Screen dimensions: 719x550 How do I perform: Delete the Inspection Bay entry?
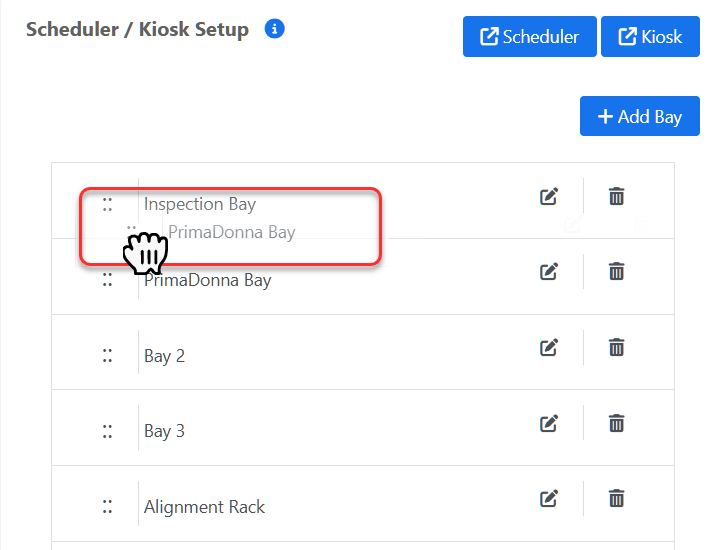(616, 197)
